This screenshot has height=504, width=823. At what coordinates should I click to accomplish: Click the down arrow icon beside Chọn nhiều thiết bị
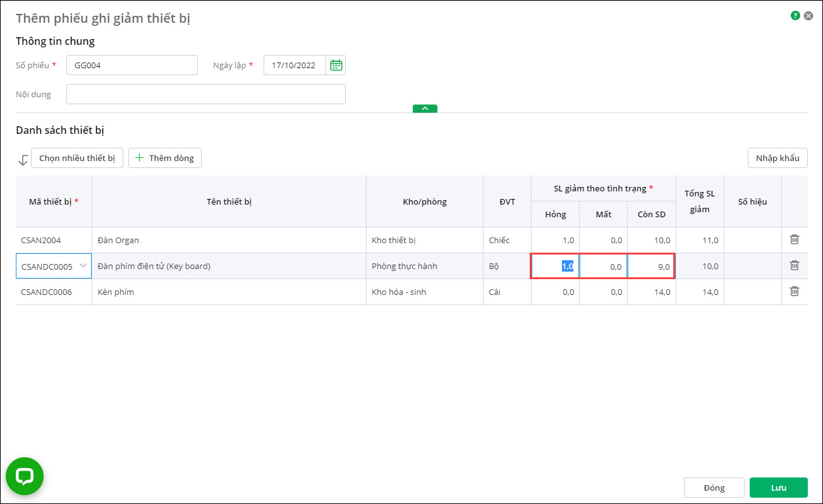23,160
